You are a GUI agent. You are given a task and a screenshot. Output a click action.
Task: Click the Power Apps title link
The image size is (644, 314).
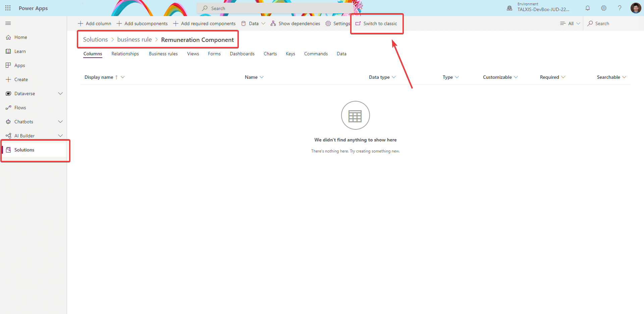(33, 8)
